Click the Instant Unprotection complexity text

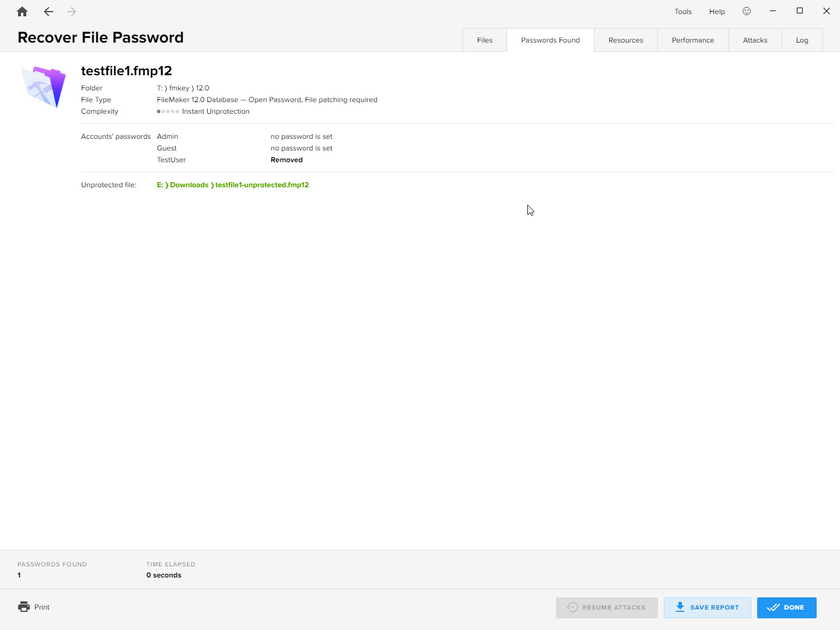click(x=216, y=111)
